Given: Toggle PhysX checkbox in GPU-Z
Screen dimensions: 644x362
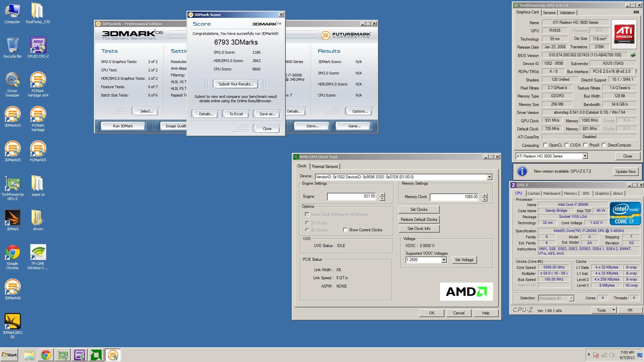Looking at the screenshot, I should pyautogui.click(x=585, y=145).
